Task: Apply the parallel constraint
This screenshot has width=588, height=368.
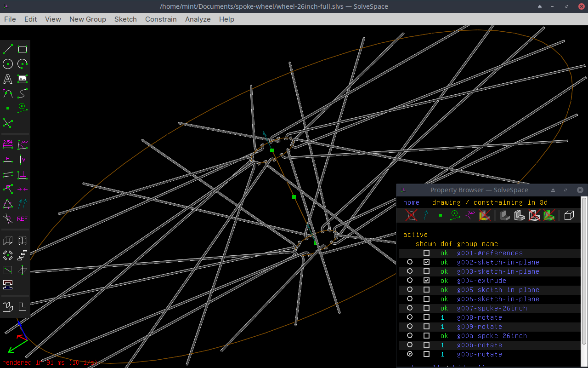Action: (x=8, y=174)
